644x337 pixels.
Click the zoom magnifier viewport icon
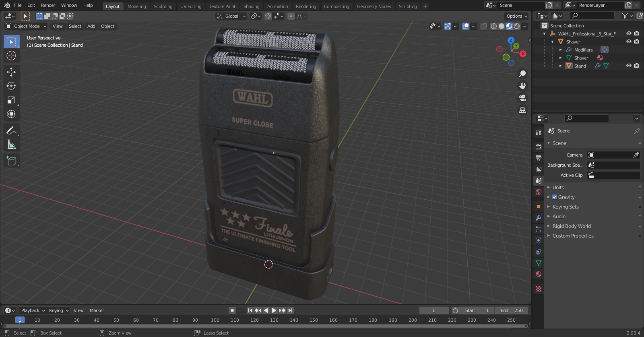click(522, 74)
